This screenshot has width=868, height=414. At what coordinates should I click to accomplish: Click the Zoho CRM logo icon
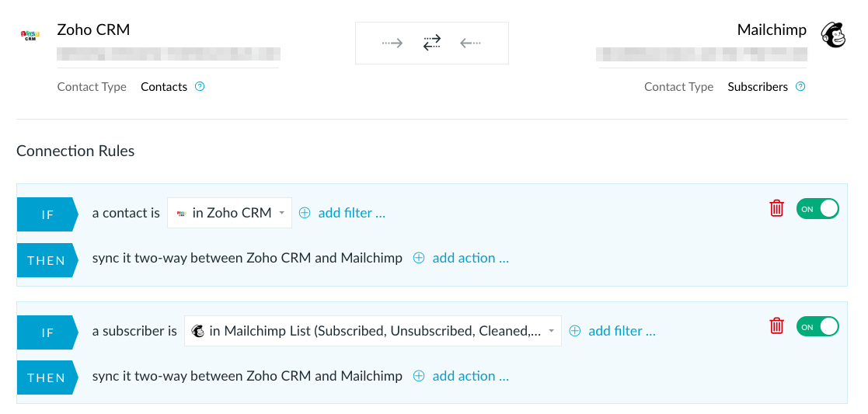[x=30, y=36]
